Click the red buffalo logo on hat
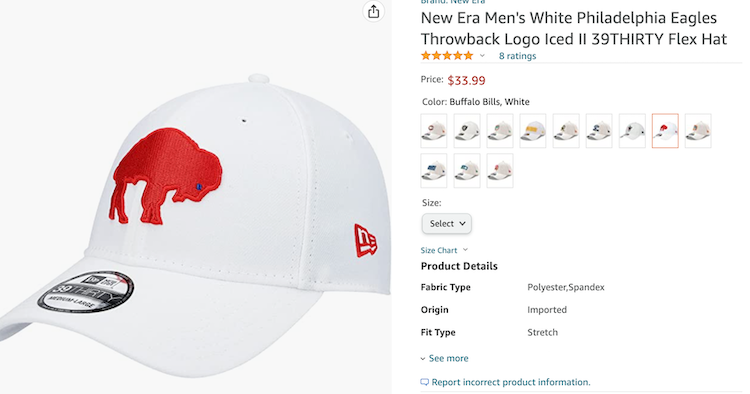This screenshot has width=750, height=394. click(x=166, y=176)
